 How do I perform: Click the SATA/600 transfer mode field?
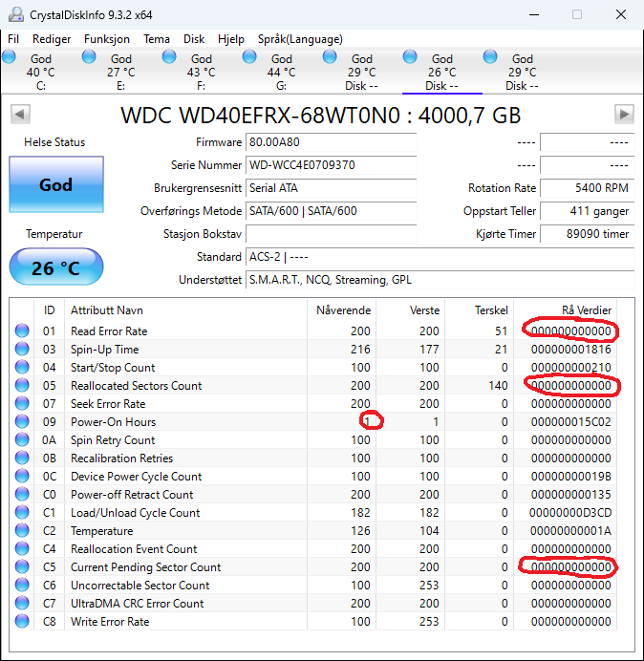click(x=331, y=211)
